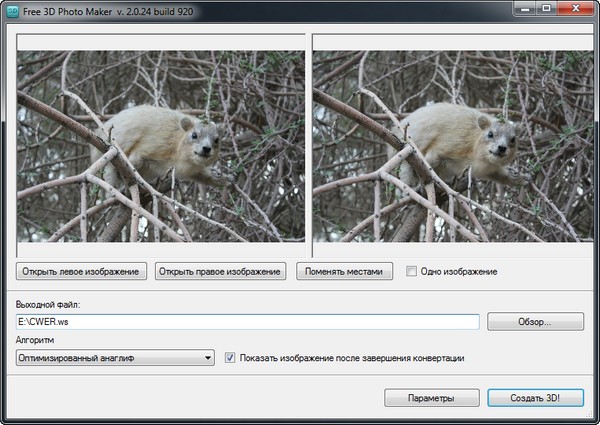Image resolution: width=600 pixels, height=425 pixels.
Task: Expand the Алгоритм dropdown arrow
Action: [207, 357]
